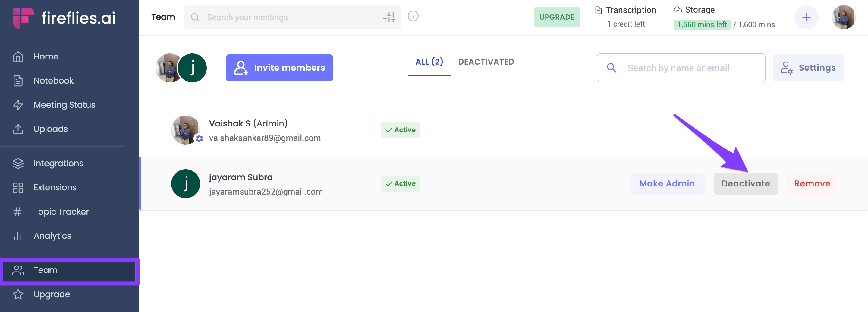The height and width of the screenshot is (312, 868).
Task: Click the 1 credit left text
Action: click(x=626, y=24)
